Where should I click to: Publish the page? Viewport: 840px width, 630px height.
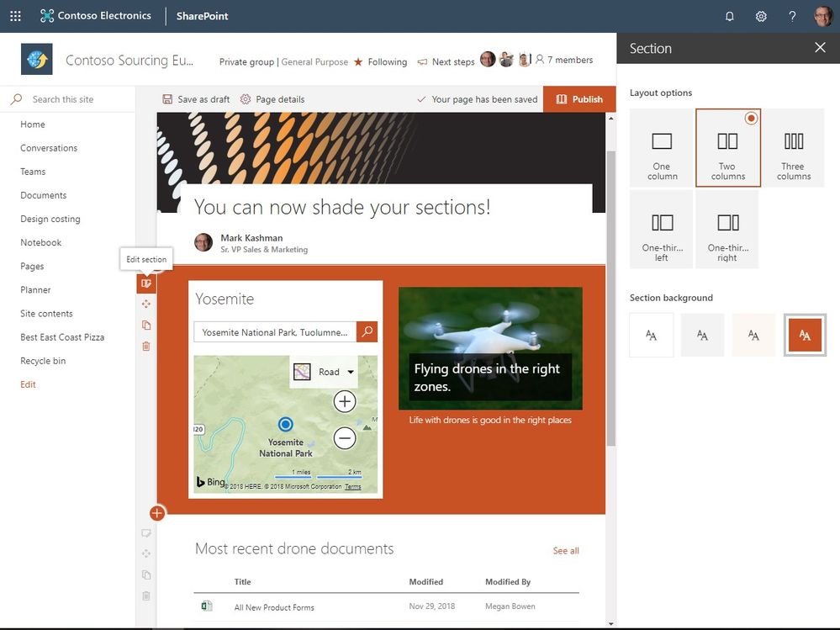point(579,99)
